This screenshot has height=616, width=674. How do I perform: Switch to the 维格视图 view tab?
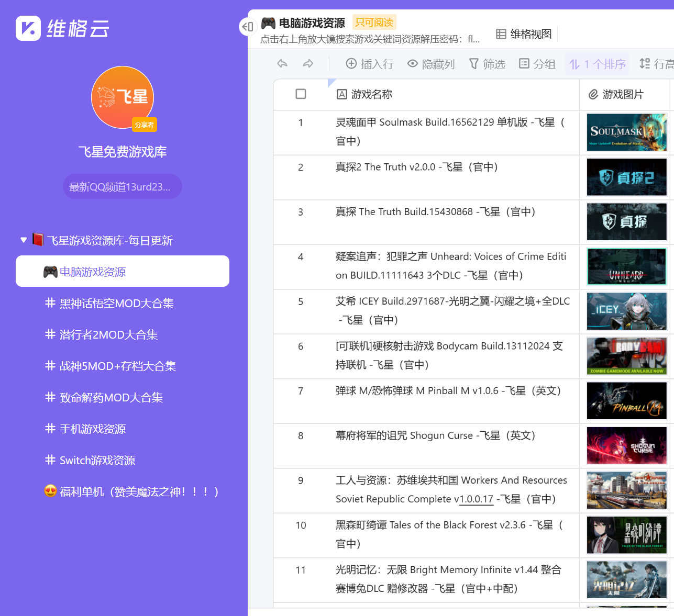[524, 35]
